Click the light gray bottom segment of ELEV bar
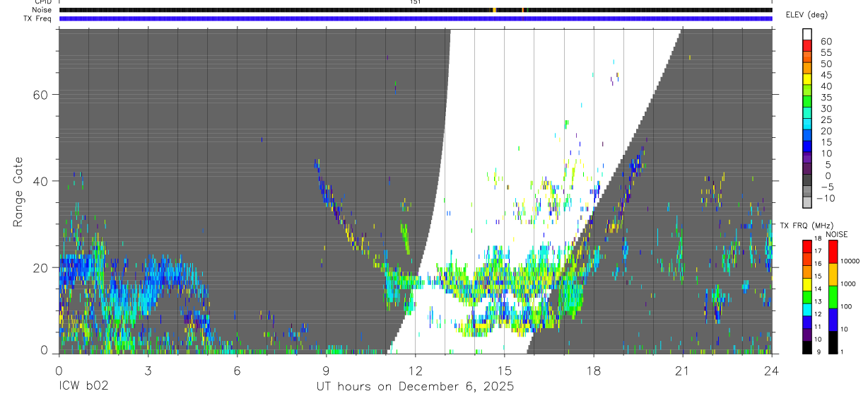The height and width of the screenshot is (401, 868). pos(807,203)
